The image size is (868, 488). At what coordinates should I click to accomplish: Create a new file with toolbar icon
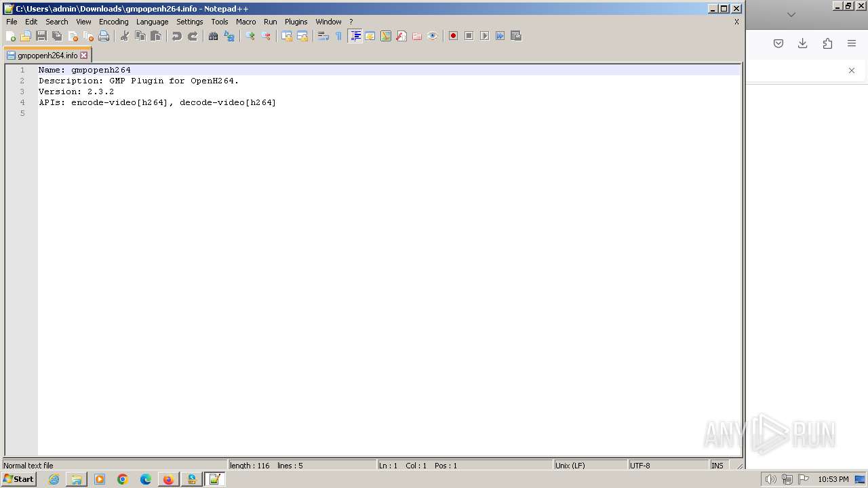click(11, 36)
